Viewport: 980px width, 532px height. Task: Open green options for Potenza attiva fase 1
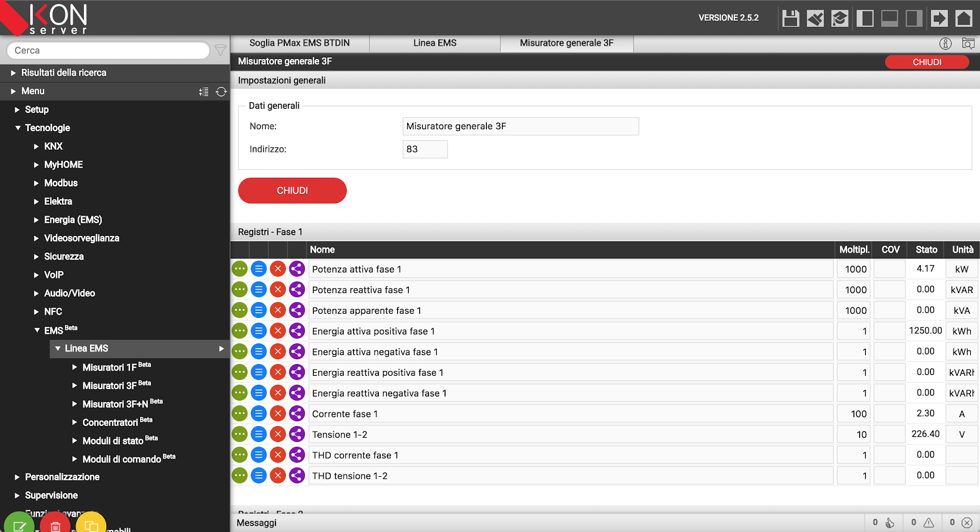239,269
